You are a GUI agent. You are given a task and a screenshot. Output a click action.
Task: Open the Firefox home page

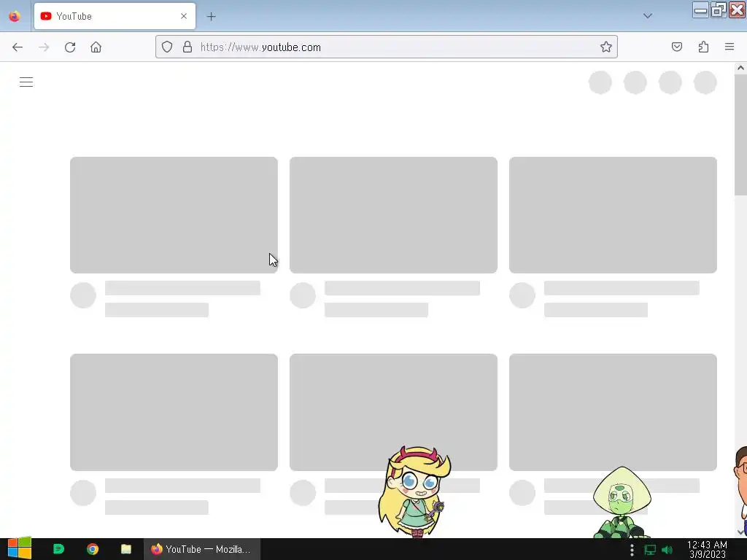point(96,47)
